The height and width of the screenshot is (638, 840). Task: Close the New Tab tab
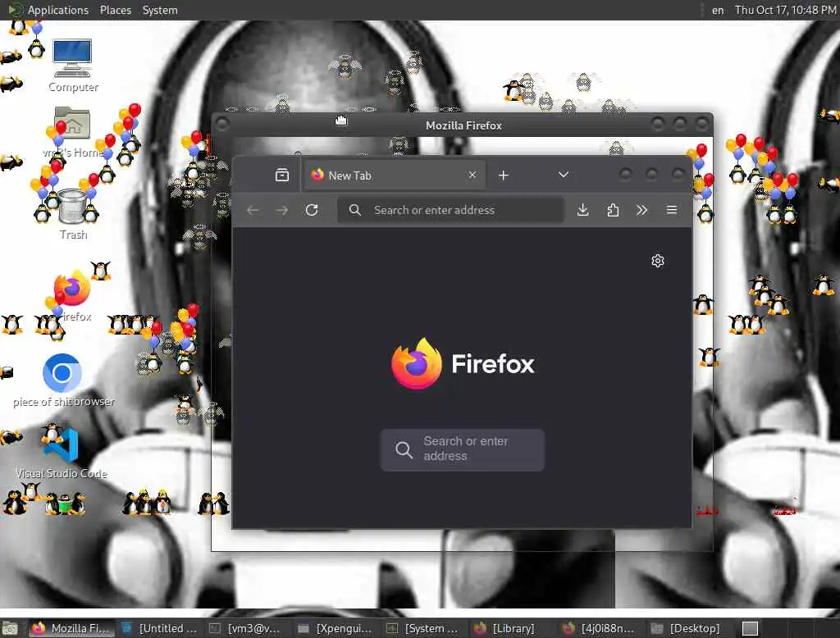pos(472,175)
